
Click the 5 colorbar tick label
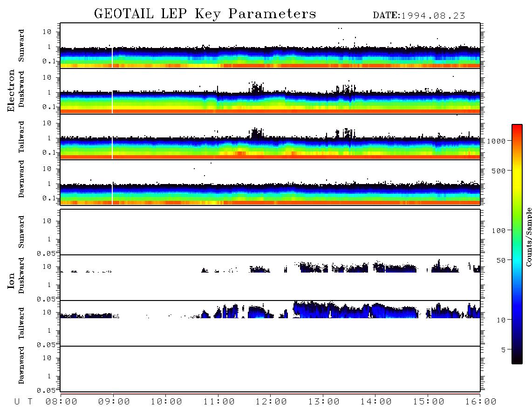(504, 350)
